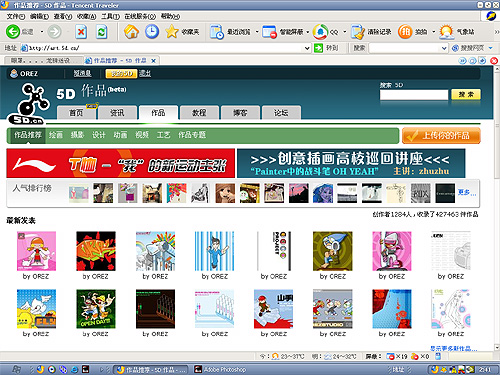Open the 工具 Tools menu

click(110, 16)
